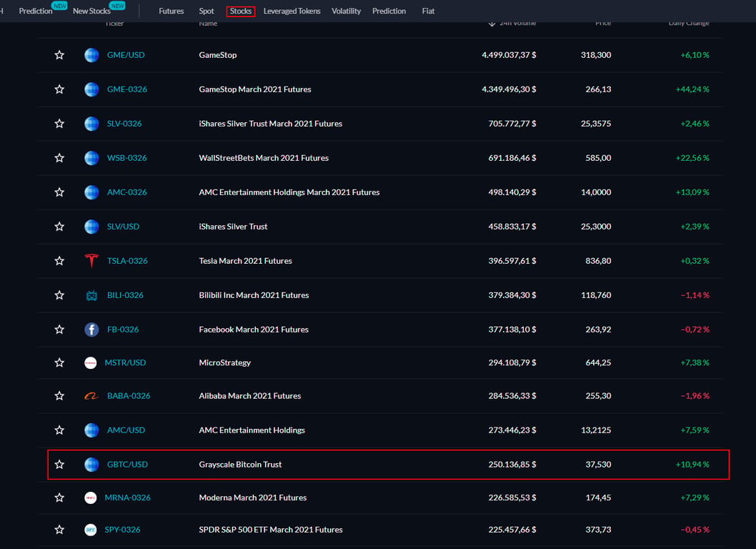The height and width of the screenshot is (549, 756).
Task: Select the New Stocks menu item
Action: point(91,11)
